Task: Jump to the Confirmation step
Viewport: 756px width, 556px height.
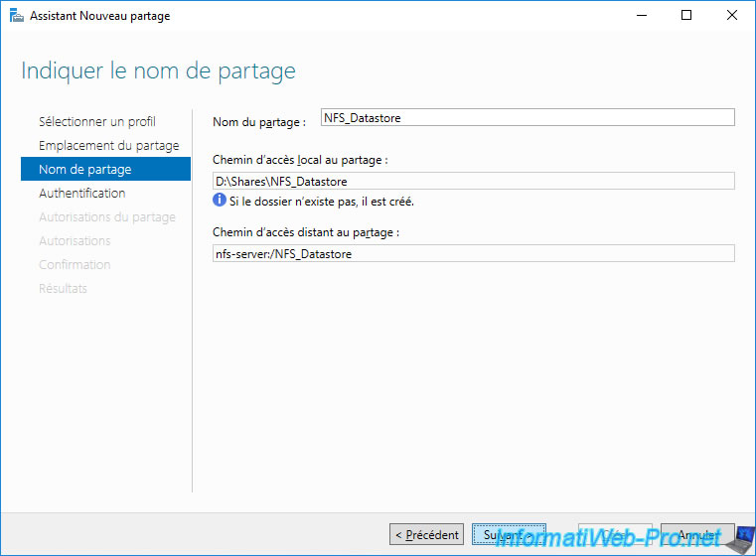Action: tap(75, 264)
